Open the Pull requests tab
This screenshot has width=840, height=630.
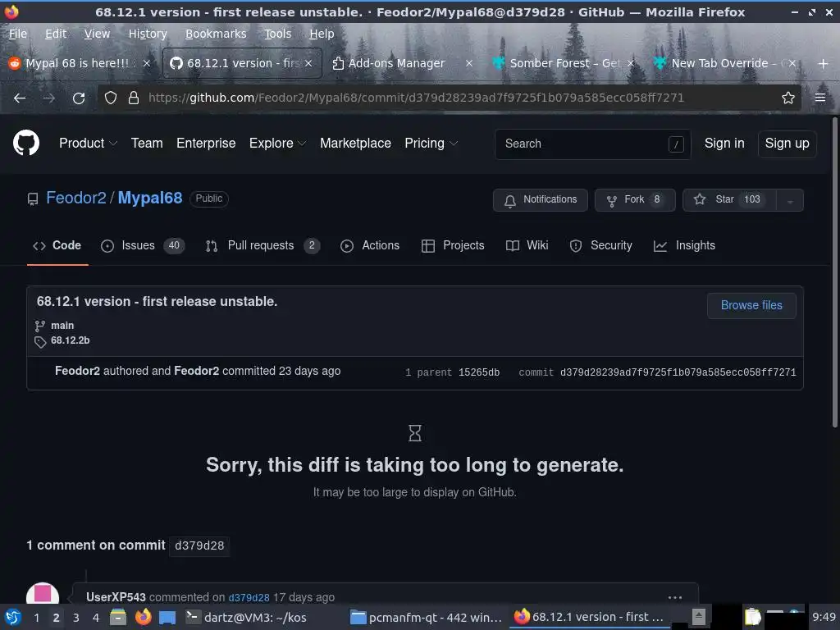pos(262,245)
